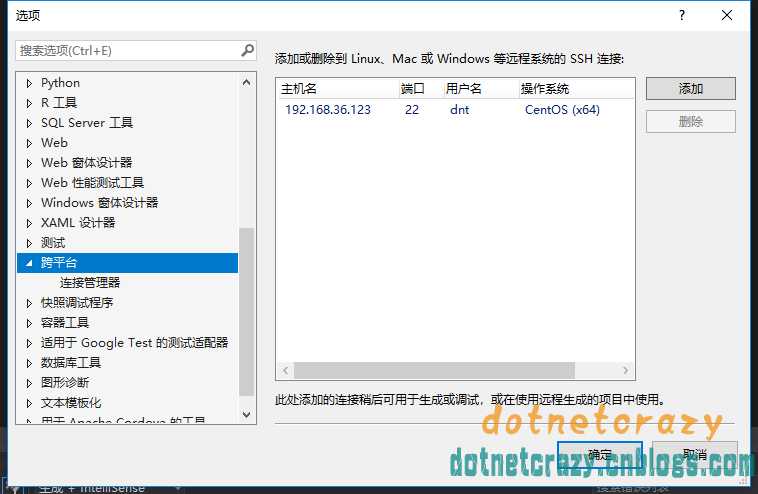Select the Python tree item

pos(60,83)
